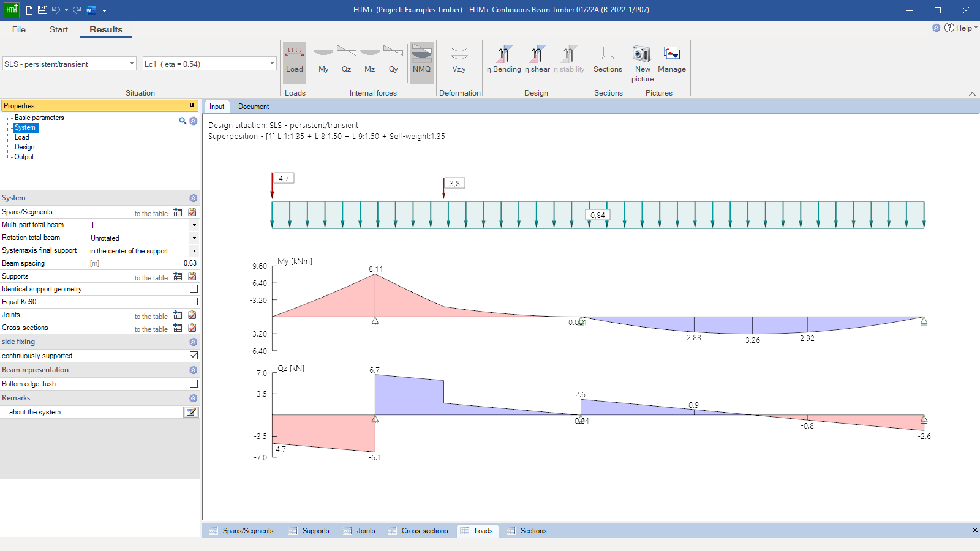Show the Vz,y deformation diagram
This screenshot has width=980, height=551.
click(x=459, y=59)
